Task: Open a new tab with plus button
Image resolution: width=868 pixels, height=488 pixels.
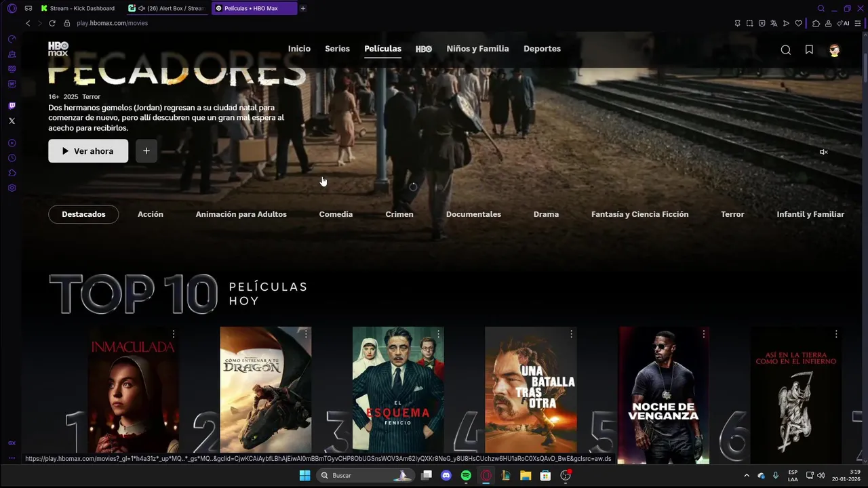Action: click(x=302, y=8)
